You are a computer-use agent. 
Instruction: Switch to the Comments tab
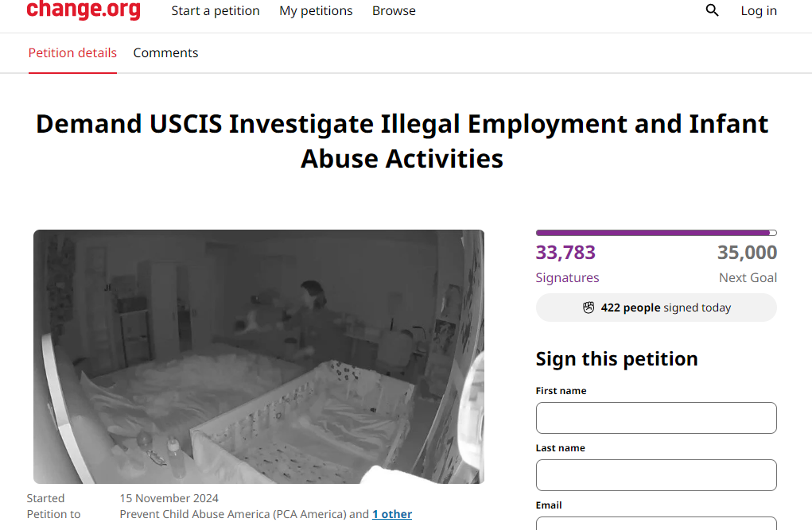pyautogui.click(x=165, y=52)
